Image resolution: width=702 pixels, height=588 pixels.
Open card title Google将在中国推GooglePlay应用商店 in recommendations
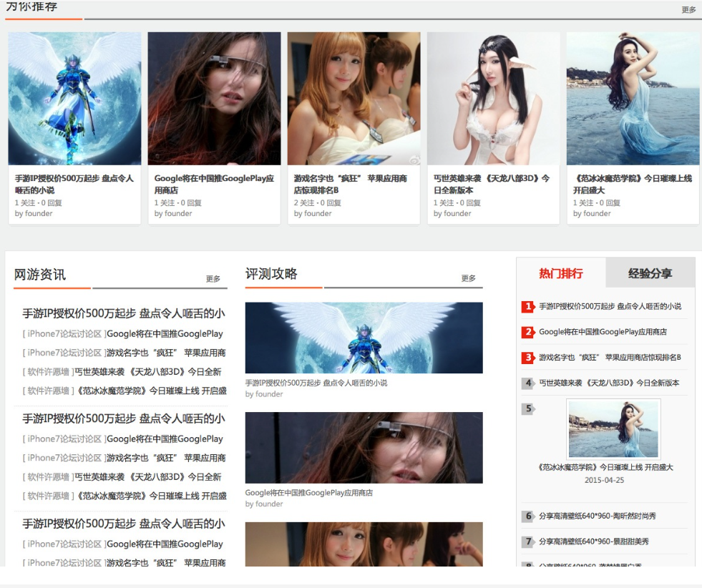coord(214,184)
